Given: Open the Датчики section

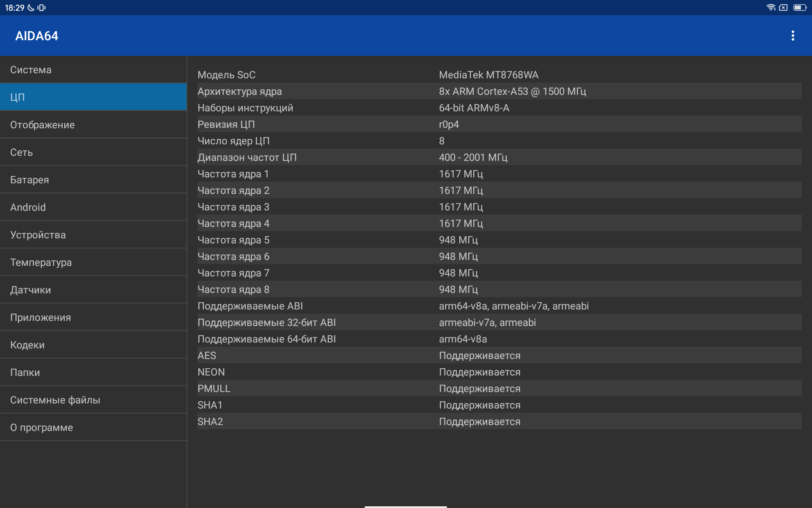Looking at the screenshot, I should pos(93,290).
